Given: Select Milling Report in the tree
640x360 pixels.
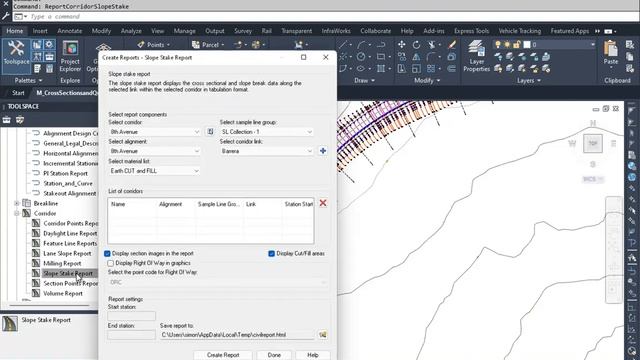Looking at the screenshot, I should coord(62,263).
